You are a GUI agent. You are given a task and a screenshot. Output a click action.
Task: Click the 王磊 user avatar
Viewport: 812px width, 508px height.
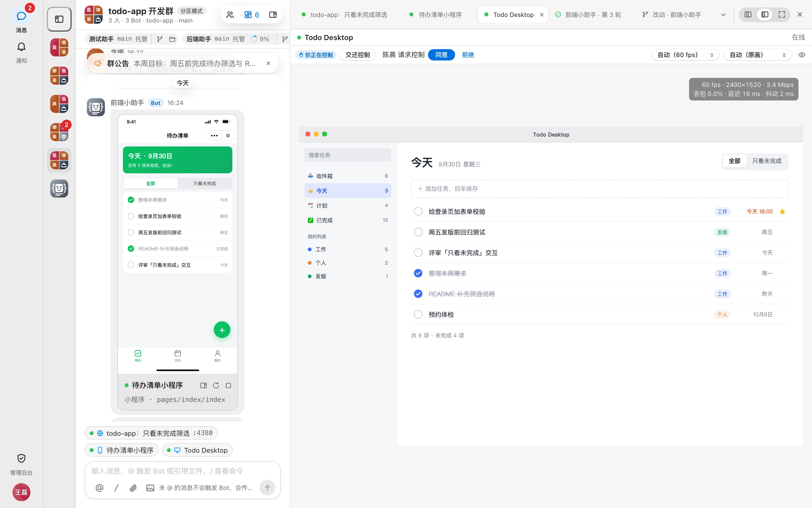(x=21, y=492)
